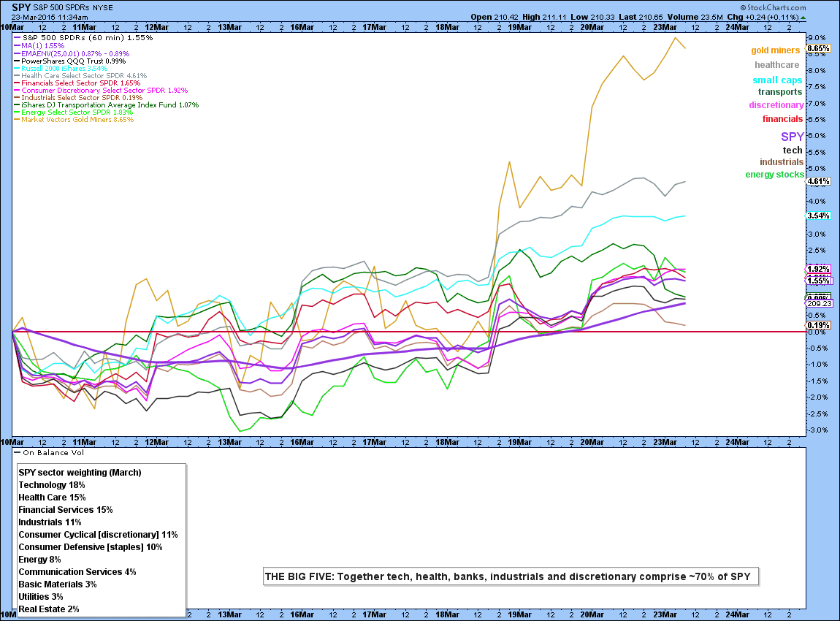This screenshot has height=621, width=840.
Task: Click the "Volume 23.5M" readout
Action: pos(695,17)
